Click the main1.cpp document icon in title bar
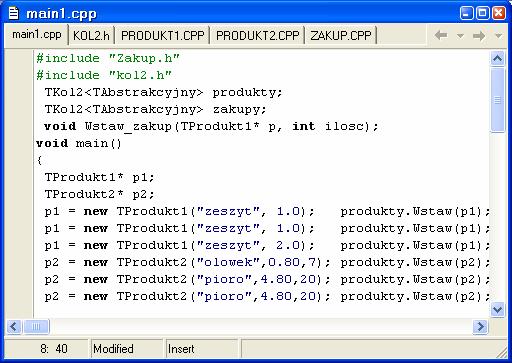The width and height of the screenshot is (512, 363). click(x=14, y=13)
